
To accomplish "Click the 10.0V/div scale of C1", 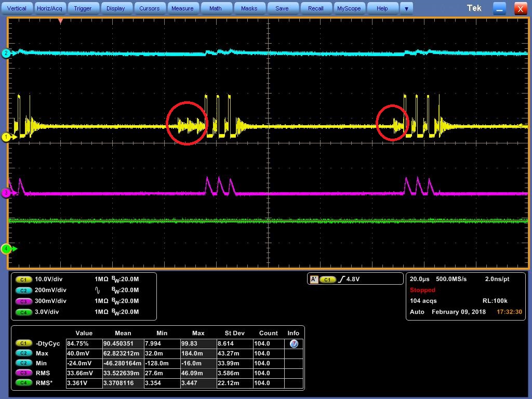I will point(48,279).
